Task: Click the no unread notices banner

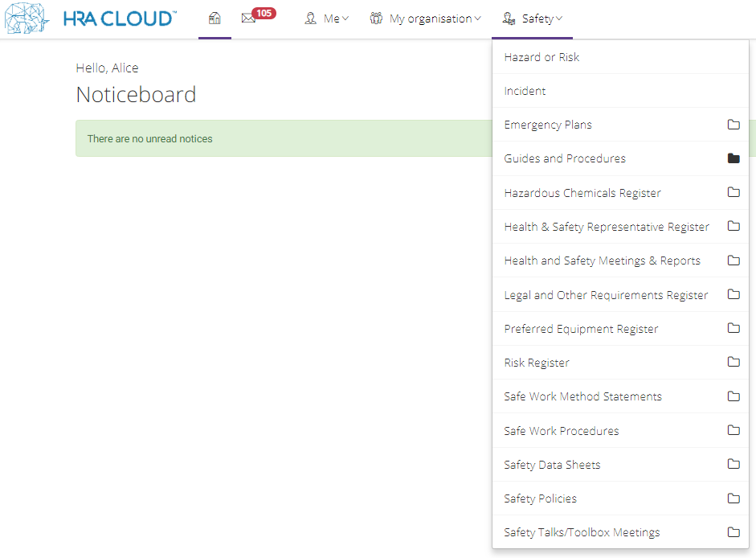Action: (x=284, y=138)
